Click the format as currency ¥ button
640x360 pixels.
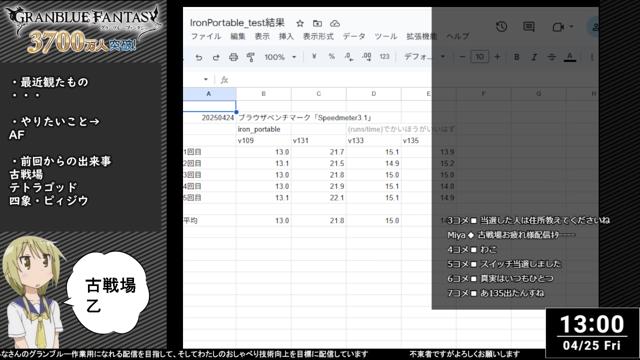(x=314, y=57)
